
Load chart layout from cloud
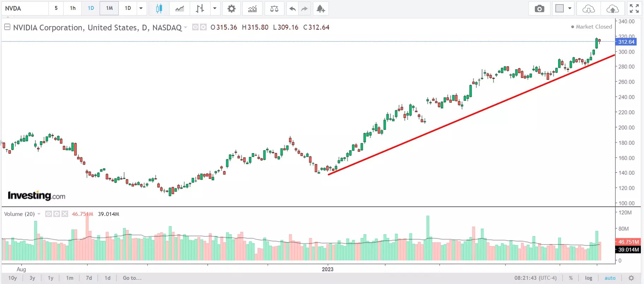tap(589, 8)
